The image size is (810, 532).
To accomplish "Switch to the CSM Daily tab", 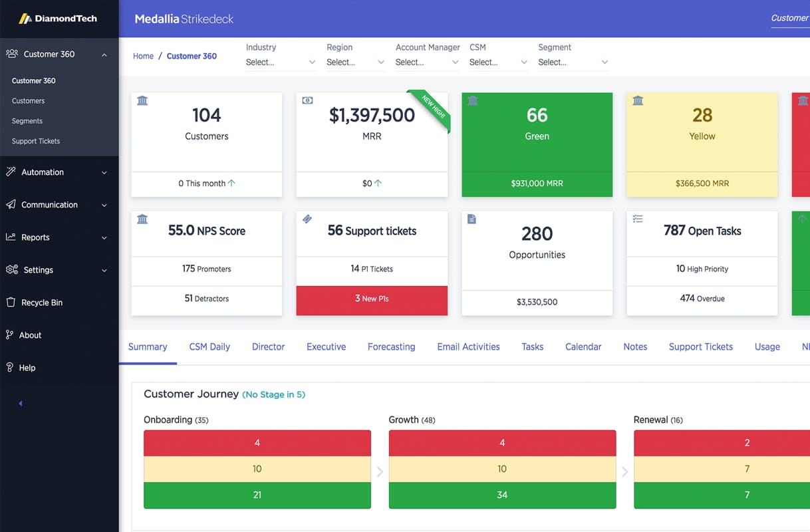I will (209, 346).
